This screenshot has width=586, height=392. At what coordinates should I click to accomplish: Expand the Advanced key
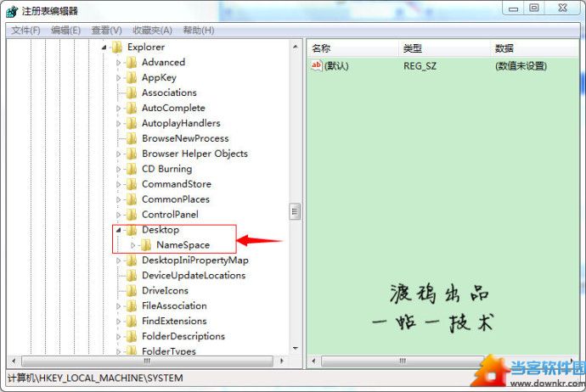coord(118,62)
